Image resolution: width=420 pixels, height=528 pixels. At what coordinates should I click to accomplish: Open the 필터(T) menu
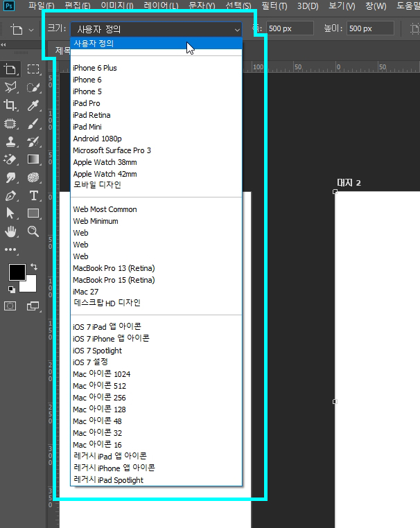274,6
